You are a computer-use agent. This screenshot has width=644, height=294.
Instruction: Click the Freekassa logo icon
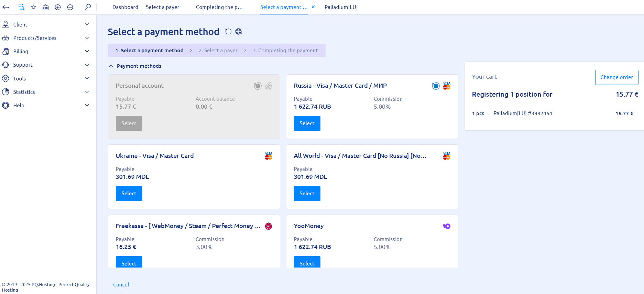tap(269, 226)
